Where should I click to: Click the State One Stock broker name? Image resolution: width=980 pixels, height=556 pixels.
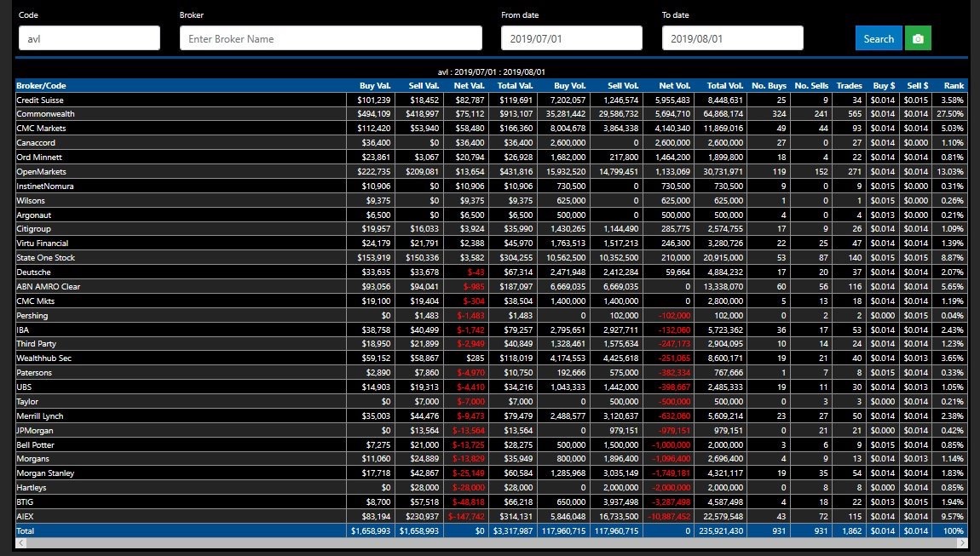coord(46,258)
